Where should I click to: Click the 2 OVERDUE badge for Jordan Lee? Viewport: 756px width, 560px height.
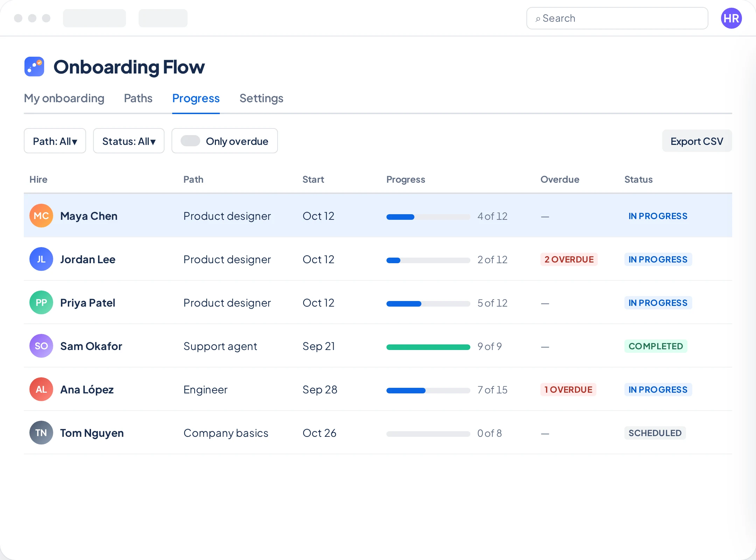click(569, 259)
